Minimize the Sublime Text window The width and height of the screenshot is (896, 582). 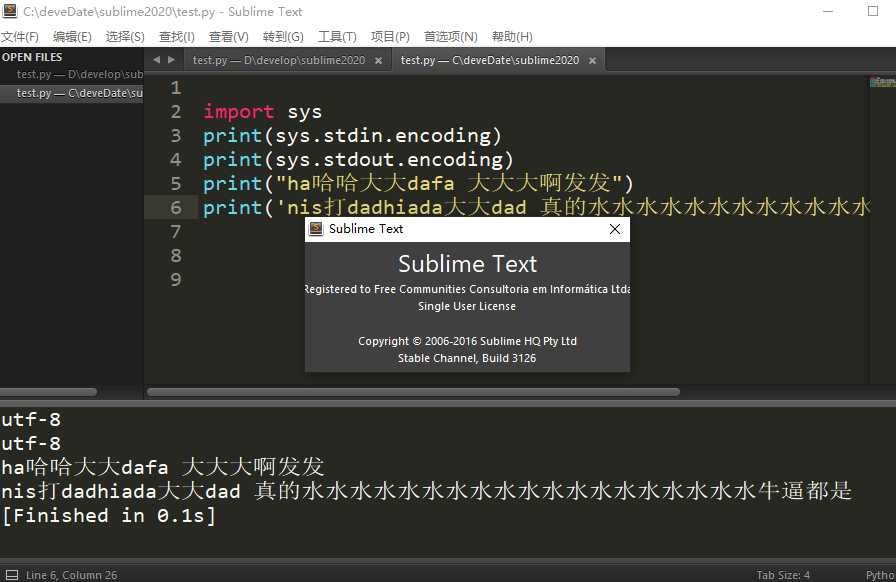coord(828,11)
